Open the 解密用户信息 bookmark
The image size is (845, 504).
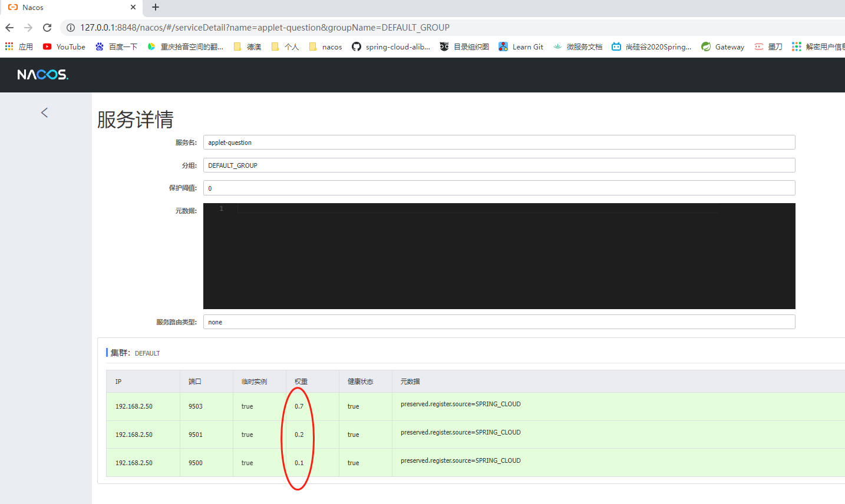[818, 47]
